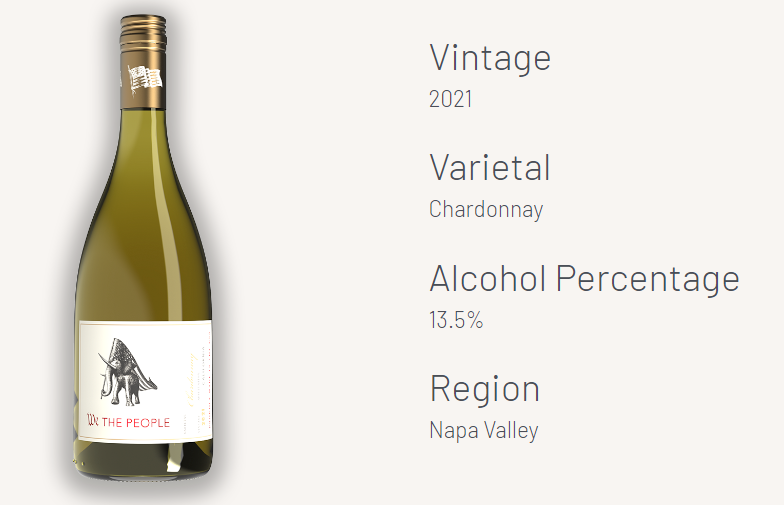Click the flag emblem on bottle neck

[145, 79]
